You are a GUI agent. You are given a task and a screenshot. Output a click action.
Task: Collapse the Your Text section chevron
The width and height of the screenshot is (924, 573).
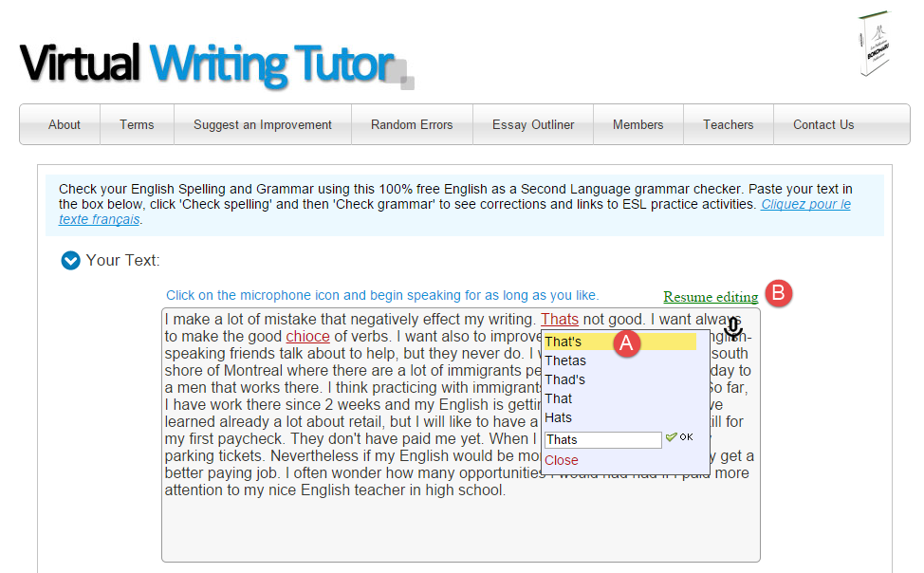[71, 260]
